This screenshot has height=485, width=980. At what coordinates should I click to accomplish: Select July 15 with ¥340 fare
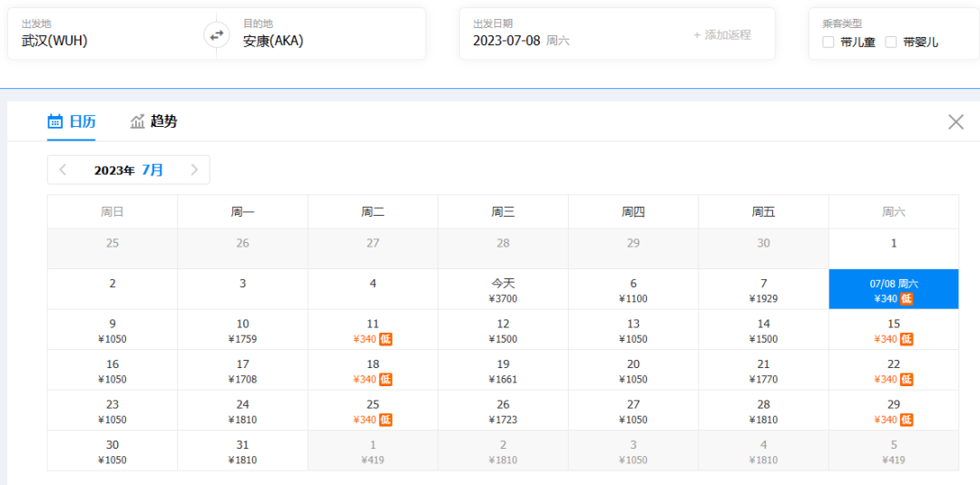(893, 330)
